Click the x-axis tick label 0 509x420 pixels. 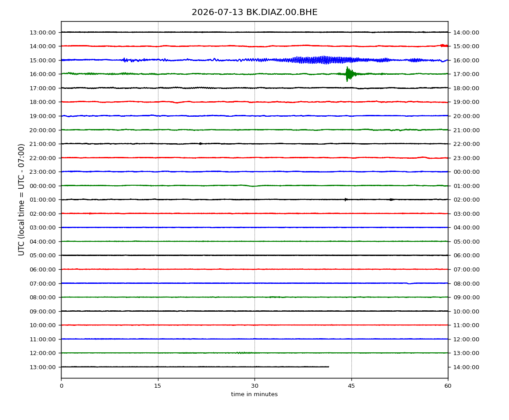[62, 386]
